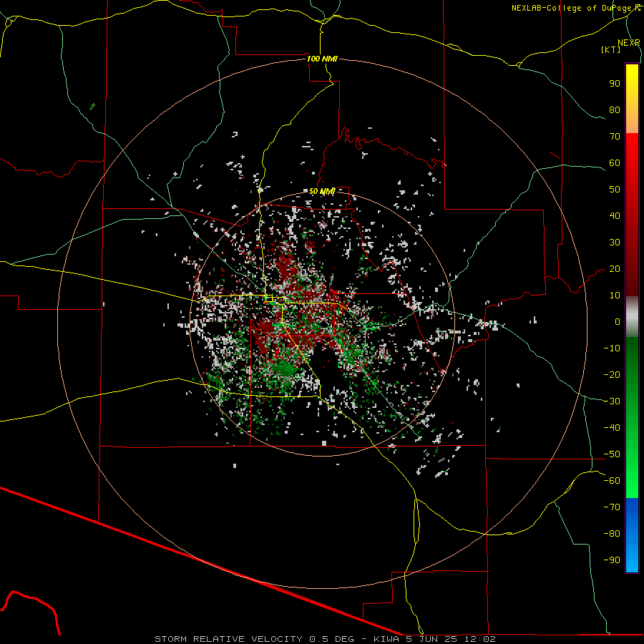Pick the blue segment of the color bar
The image size is (644, 644).
(632, 535)
